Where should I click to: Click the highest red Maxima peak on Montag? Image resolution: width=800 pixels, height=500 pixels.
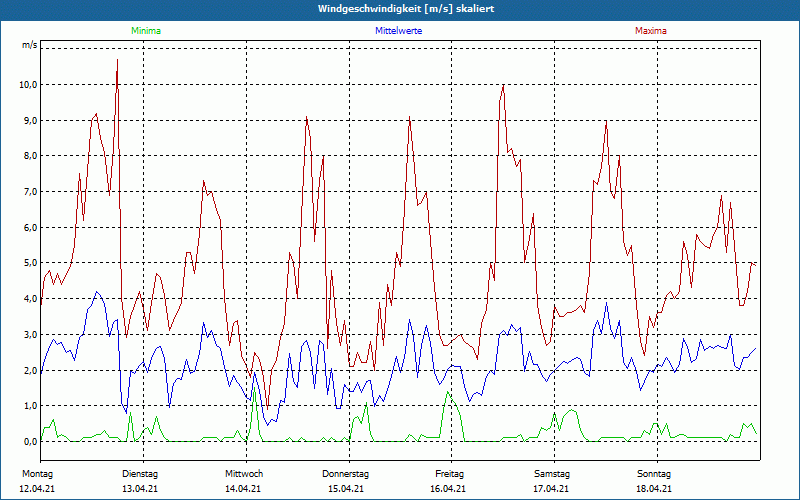pos(117,60)
